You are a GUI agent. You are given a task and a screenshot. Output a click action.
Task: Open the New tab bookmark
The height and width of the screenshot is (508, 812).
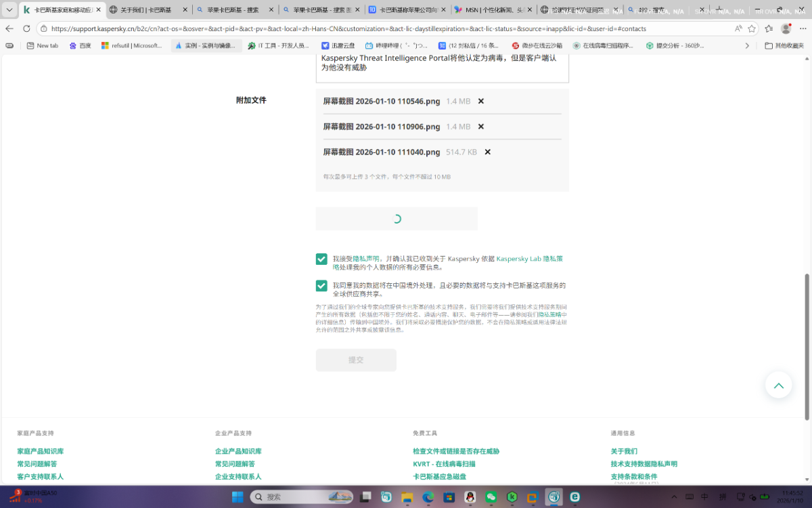43,45
